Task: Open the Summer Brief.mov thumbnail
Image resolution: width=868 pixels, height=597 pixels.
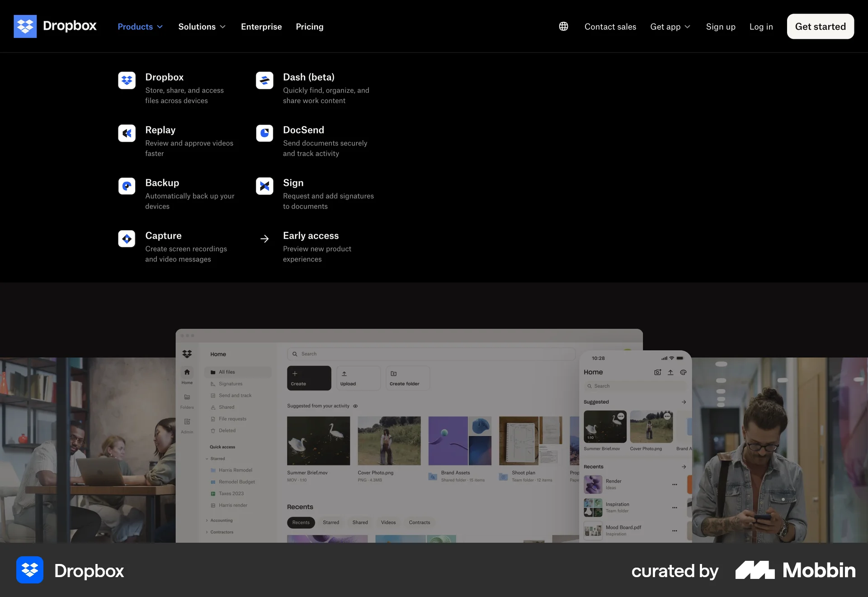Action: [318, 440]
